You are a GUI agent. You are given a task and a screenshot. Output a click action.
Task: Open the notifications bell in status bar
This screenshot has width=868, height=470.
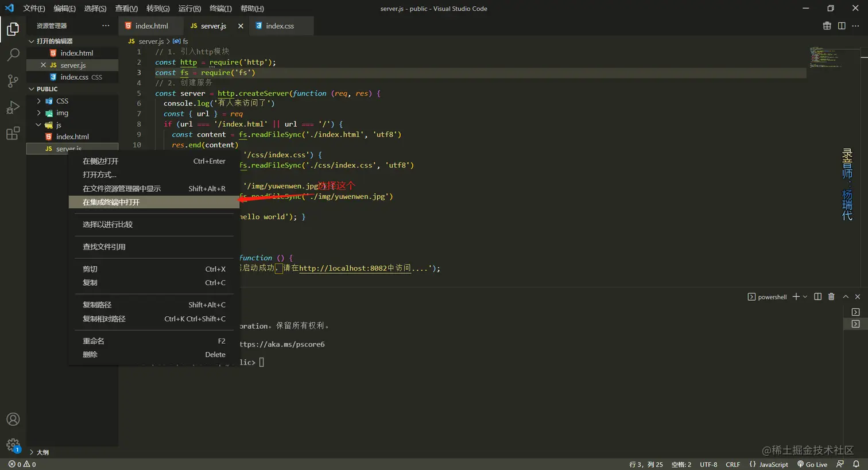[856, 464]
